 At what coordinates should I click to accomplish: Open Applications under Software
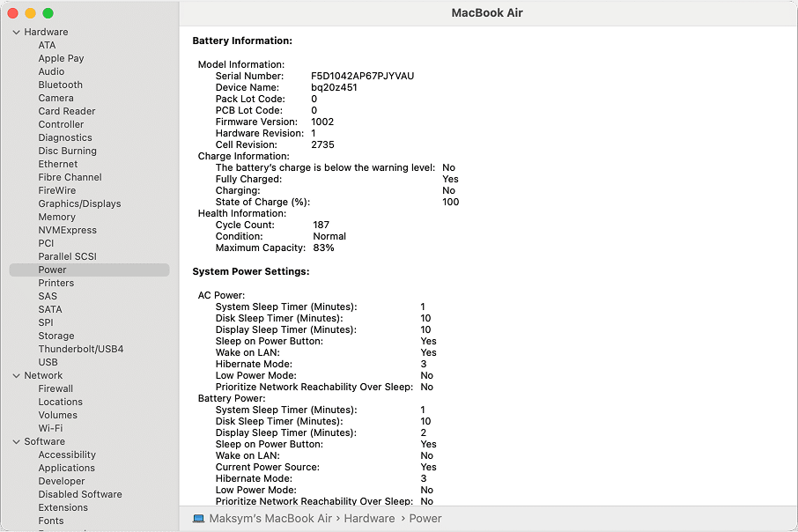66,468
